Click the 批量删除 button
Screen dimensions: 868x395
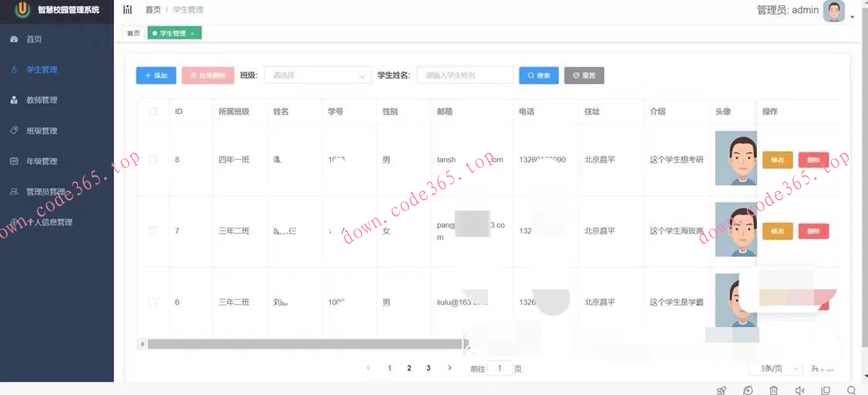pyautogui.click(x=208, y=76)
